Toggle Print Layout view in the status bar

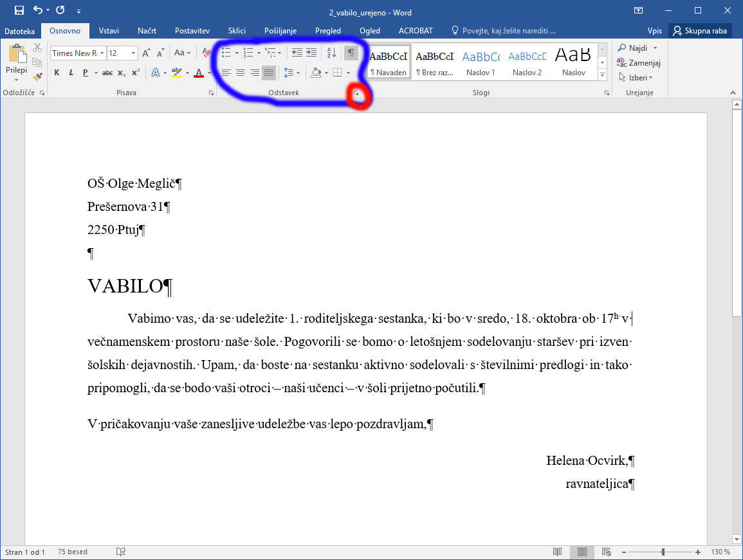[582, 552]
